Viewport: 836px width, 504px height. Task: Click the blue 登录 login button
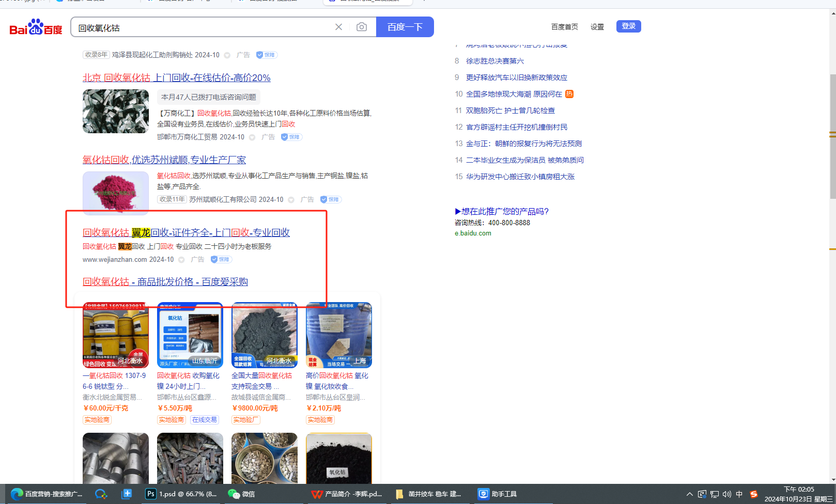coord(628,26)
